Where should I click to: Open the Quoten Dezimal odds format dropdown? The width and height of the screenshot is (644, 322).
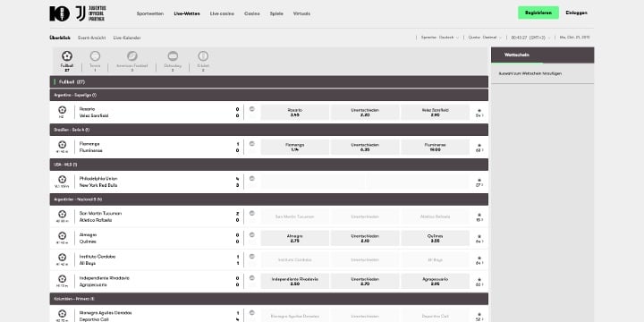pos(485,38)
